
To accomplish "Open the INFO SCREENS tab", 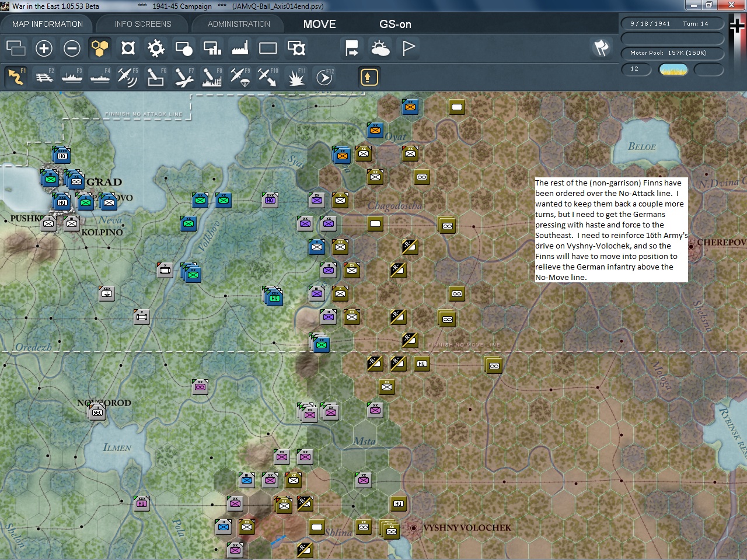I will tap(143, 24).
